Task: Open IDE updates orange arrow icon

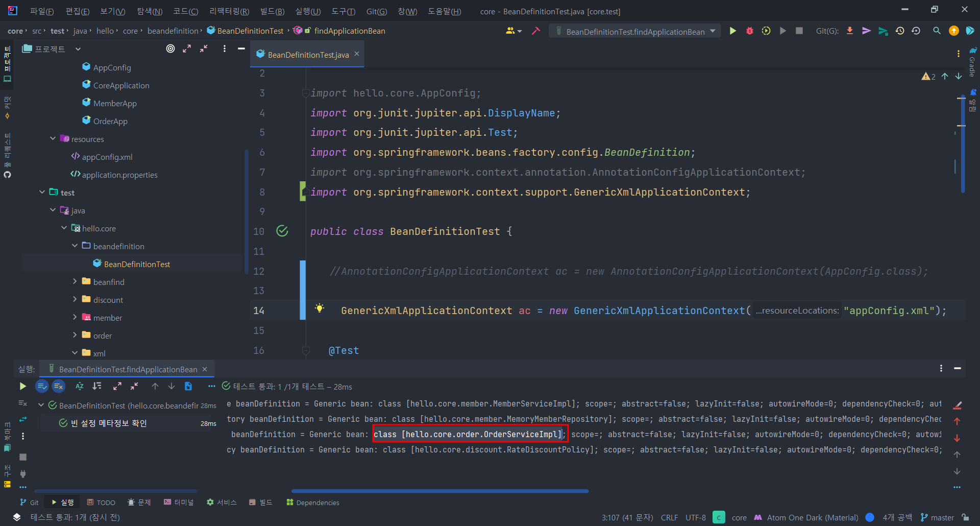Action: tap(953, 31)
